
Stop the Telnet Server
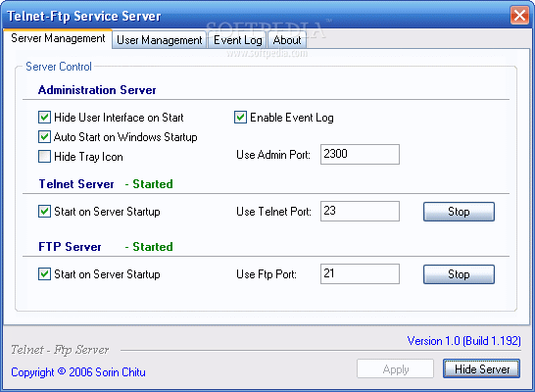click(x=459, y=212)
